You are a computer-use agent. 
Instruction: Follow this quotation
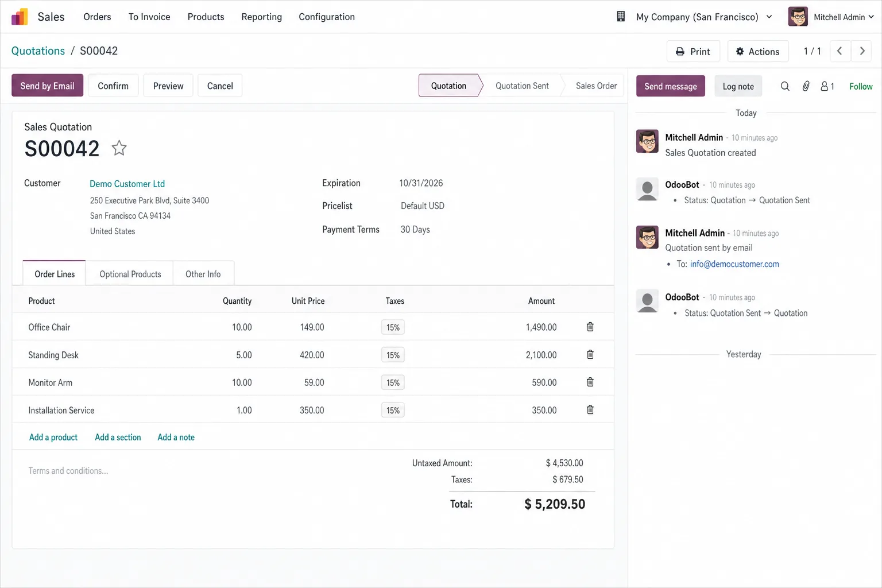861,86
